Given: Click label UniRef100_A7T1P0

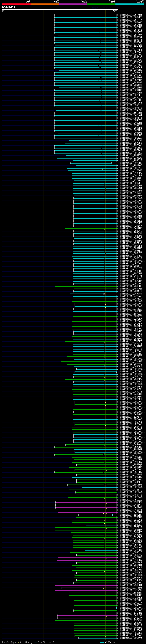Looking at the screenshot, I should [x=131, y=180].
